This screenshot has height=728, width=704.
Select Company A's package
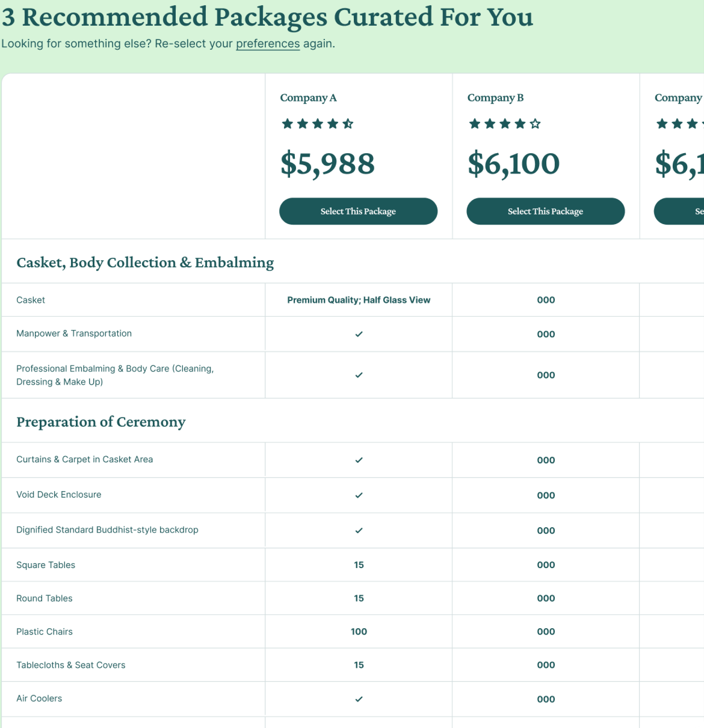pos(358,211)
